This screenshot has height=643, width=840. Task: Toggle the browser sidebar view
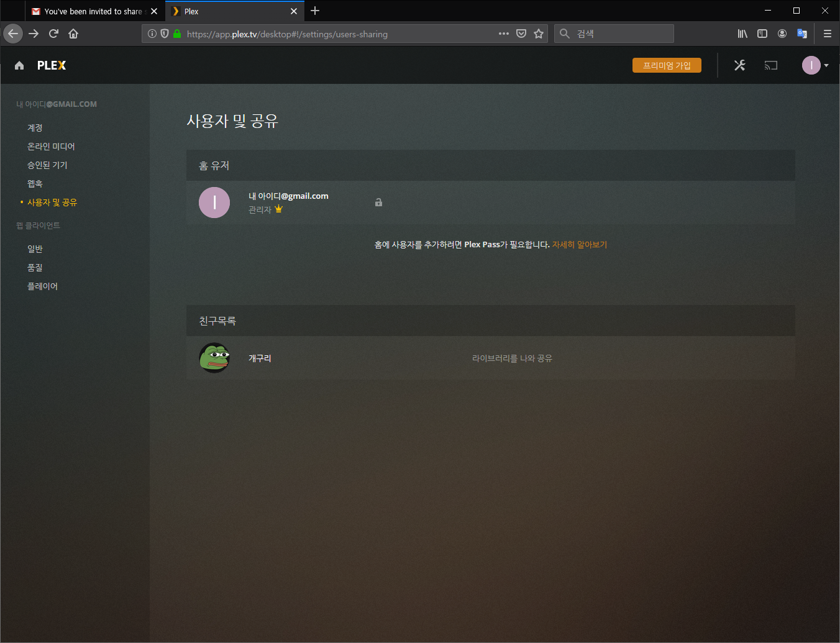[x=762, y=34]
